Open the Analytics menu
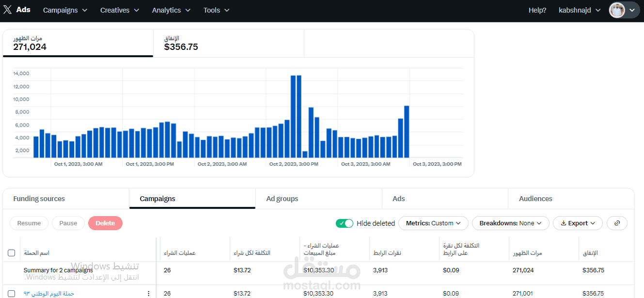Screen dimensions: 644x298 coord(171,10)
